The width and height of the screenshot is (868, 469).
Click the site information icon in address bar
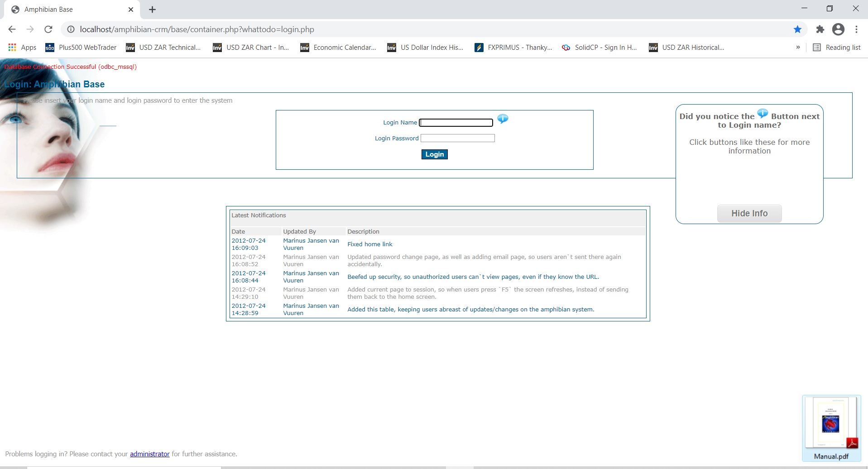pos(71,29)
